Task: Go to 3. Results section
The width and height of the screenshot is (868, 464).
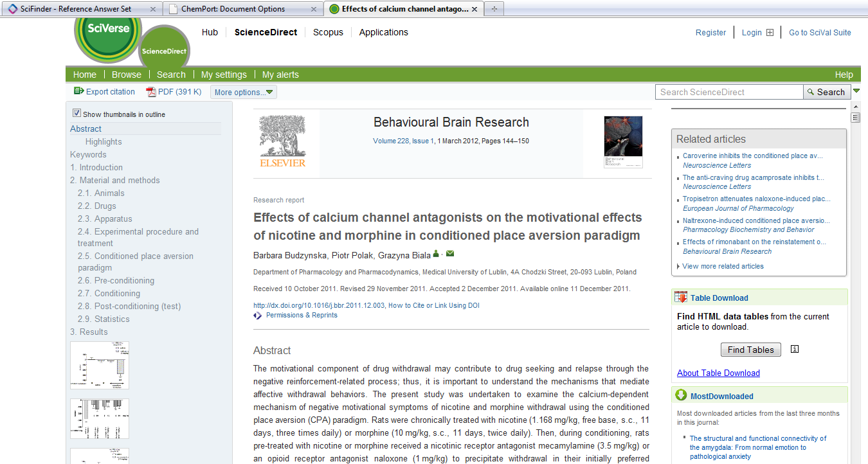Action: pos(89,332)
